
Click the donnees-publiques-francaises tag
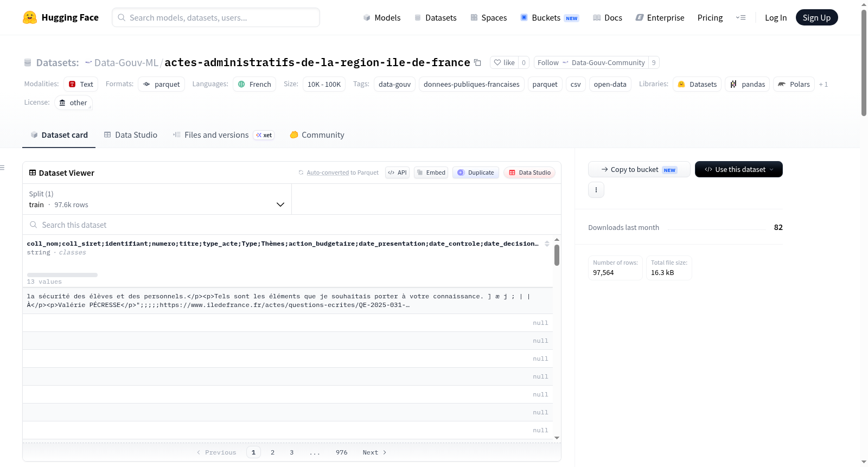tap(471, 84)
